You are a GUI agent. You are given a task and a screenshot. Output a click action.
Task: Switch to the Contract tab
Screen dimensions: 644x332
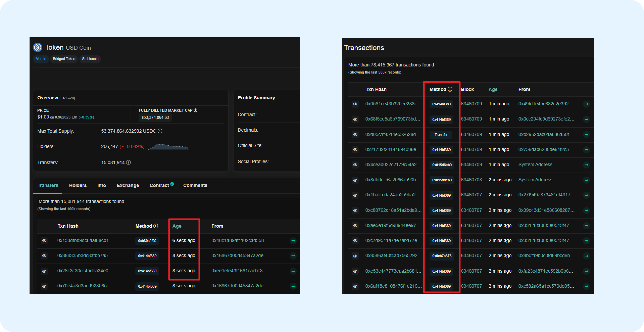click(159, 185)
